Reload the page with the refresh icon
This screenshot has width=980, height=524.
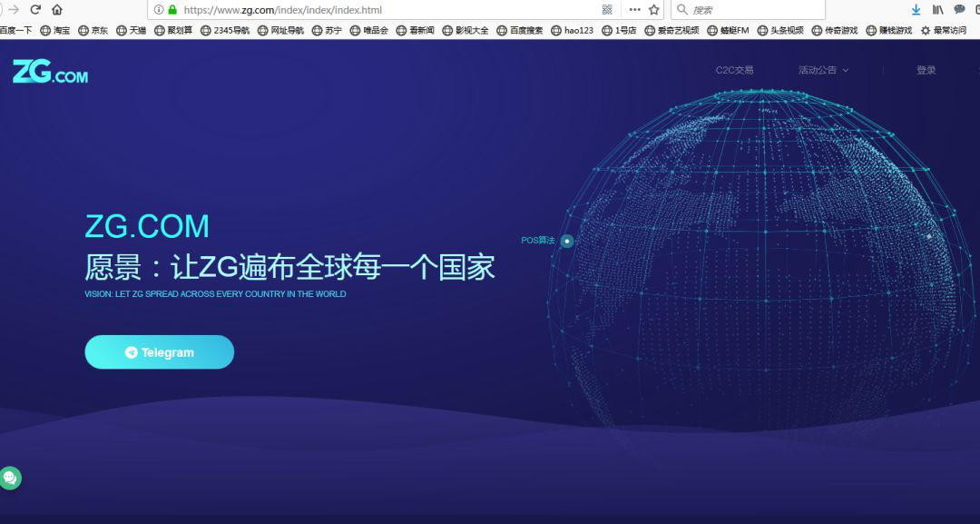point(35,10)
